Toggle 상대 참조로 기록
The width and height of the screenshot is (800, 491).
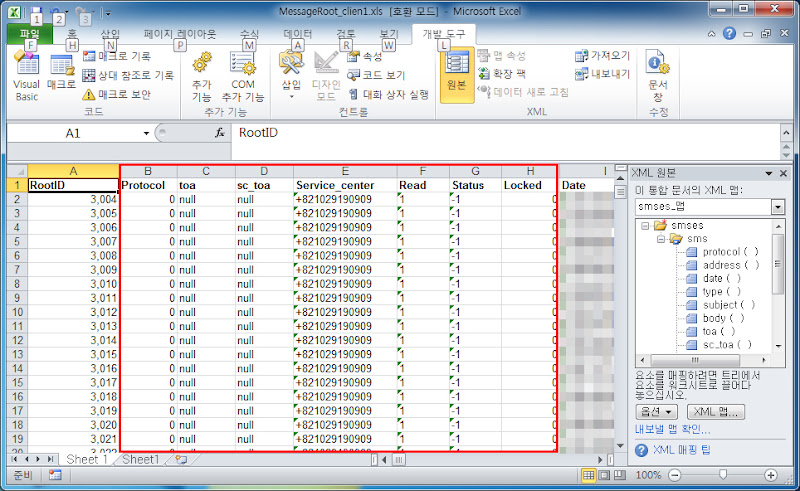coord(128,76)
